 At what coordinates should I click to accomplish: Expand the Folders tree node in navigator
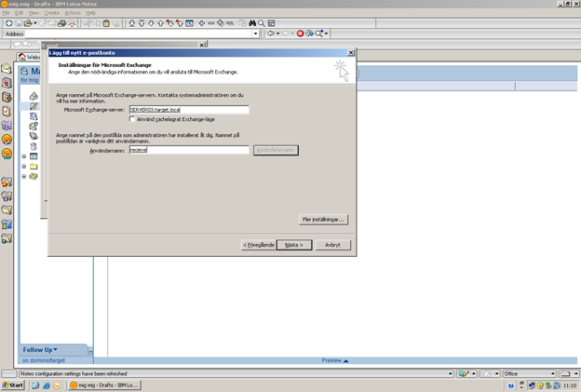click(x=23, y=167)
